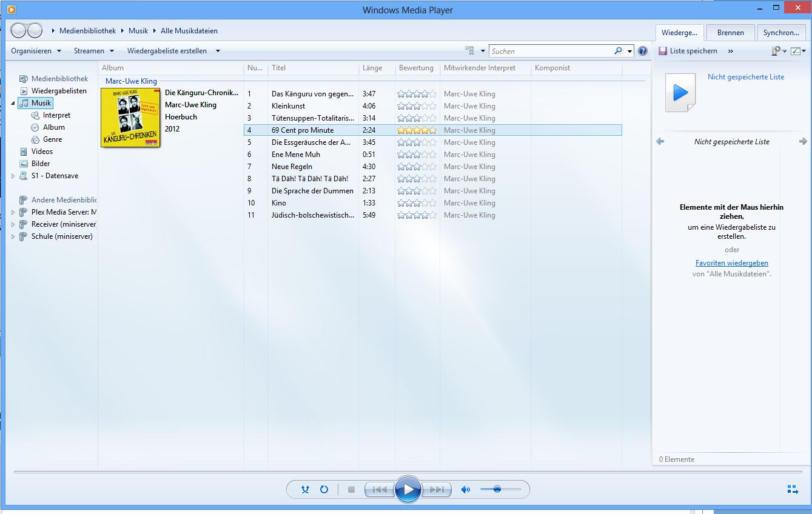
Task: Select Album under Musik
Action: pos(53,127)
